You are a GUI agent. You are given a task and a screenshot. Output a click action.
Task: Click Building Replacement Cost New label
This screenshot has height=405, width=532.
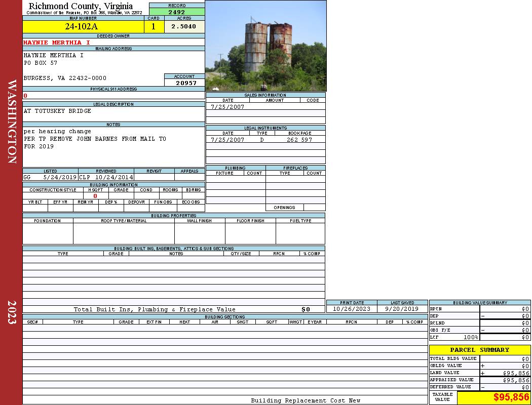click(x=306, y=400)
